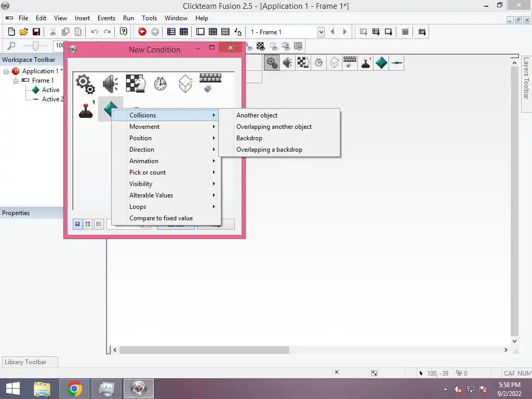Select Special gears object in New Condition dialog
The height and width of the screenshot is (399, 532).
pos(85,84)
